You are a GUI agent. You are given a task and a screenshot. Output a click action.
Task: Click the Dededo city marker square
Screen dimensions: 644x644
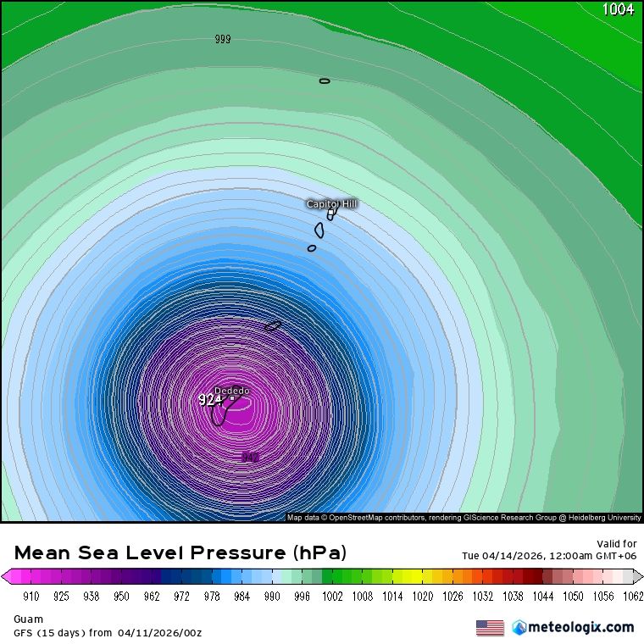click(232, 398)
